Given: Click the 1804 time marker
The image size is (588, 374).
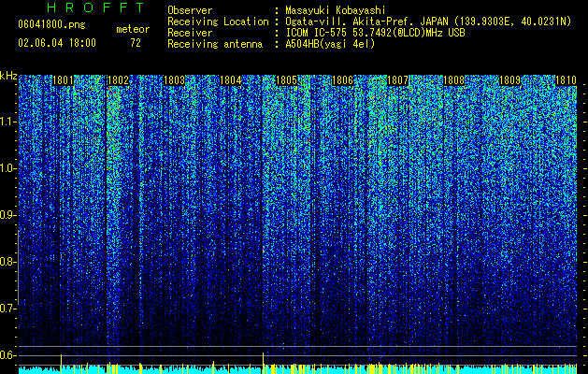Looking at the screenshot, I should [x=231, y=80].
